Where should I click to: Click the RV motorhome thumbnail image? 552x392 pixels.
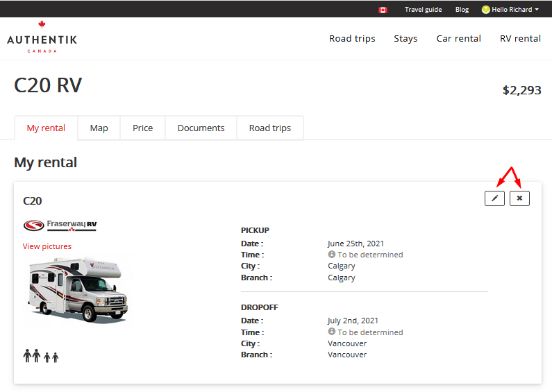(78, 290)
